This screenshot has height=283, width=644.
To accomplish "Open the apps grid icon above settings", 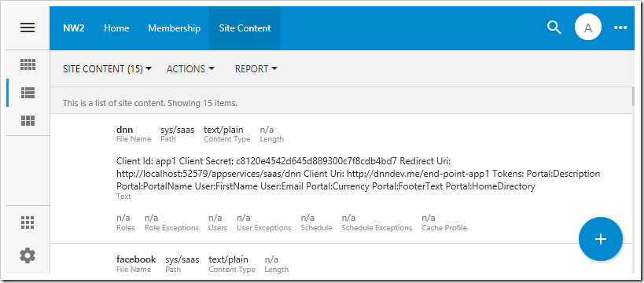I will tap(28, 222).
